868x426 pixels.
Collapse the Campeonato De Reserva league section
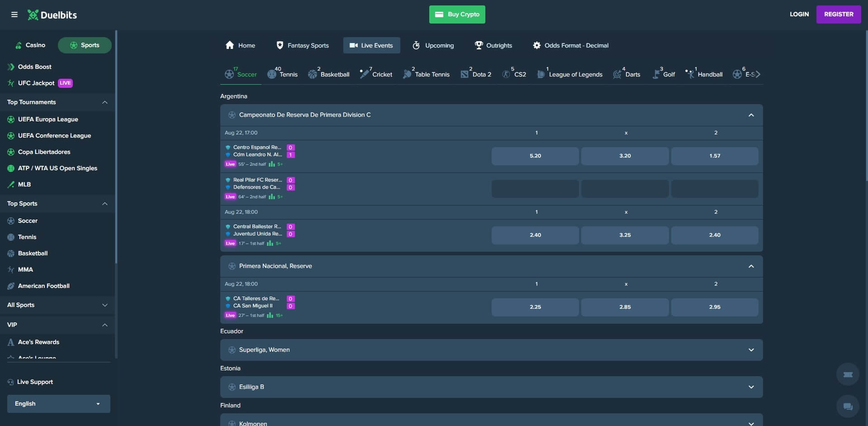(x=751, y=115)
